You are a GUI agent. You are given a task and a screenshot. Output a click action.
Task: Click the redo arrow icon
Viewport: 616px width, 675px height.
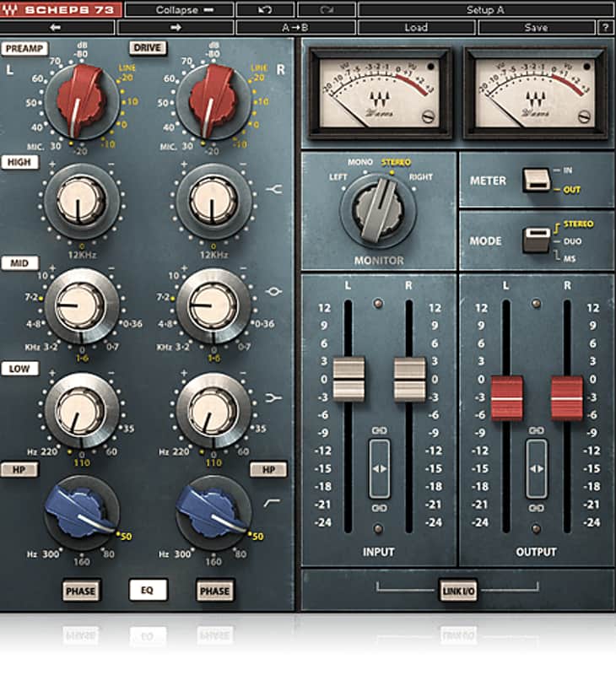pyautogui.click(x=327, y=9)
